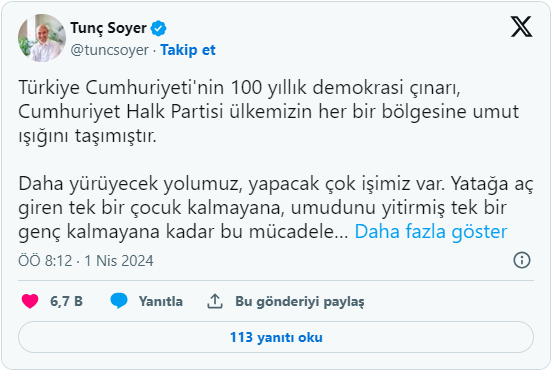Image resolution: width=553 pixels, height=379 pixels.
Task: Follow the account via Takip et
Action: [x=188, y=50]
